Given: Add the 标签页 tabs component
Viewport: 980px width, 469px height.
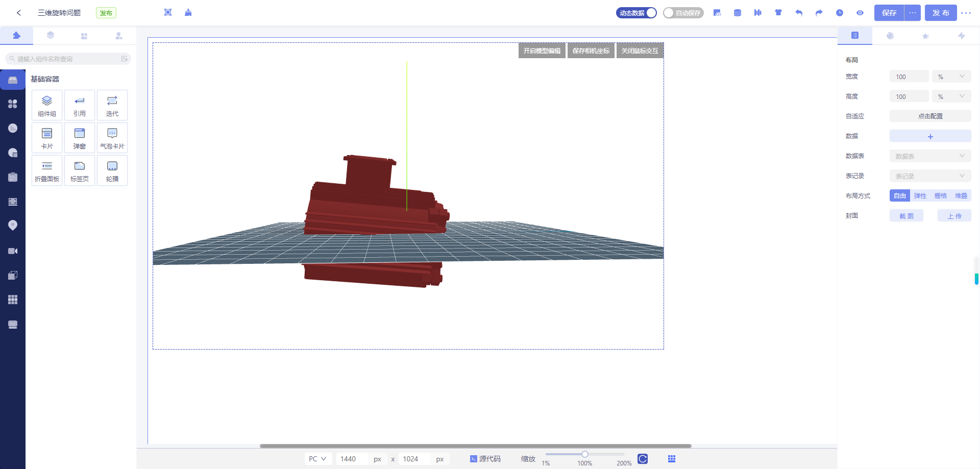Looking at the screenshot, I should 80,170.
